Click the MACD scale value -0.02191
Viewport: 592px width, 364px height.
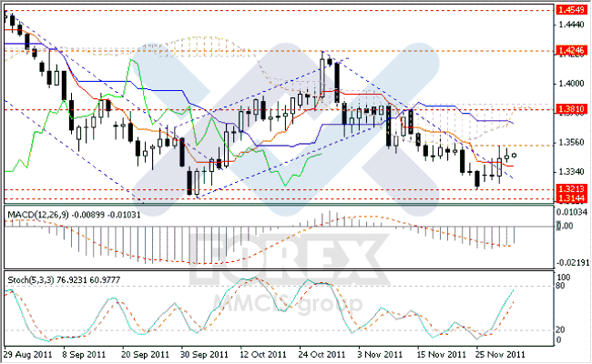(x=572, y=262)
